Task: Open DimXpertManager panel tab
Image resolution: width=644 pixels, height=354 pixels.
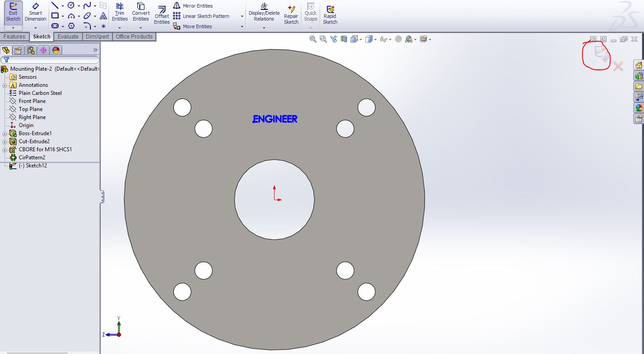Action: 43,50
